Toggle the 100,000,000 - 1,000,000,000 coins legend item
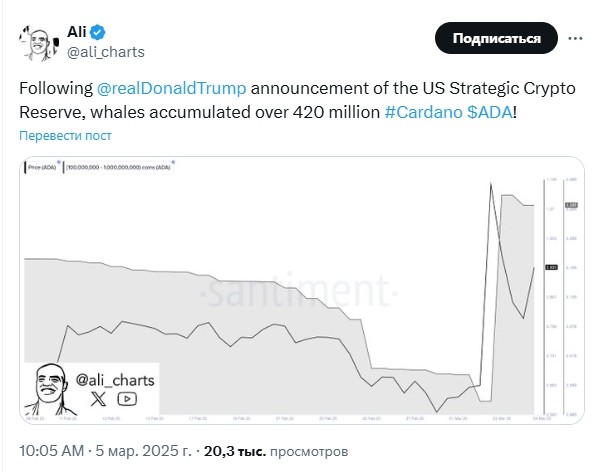Screen dimensions: 597x472 tap(118, 167)
